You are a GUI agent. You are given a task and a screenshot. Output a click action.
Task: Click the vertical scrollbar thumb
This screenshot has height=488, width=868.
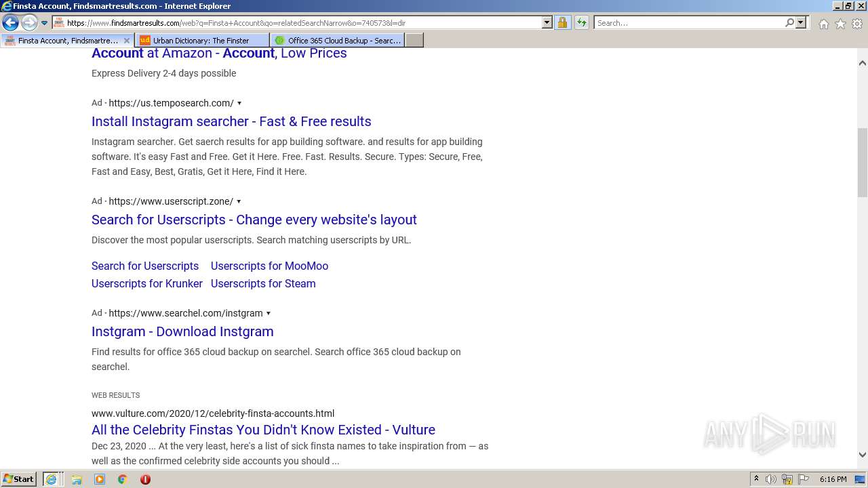click(x=862, y=163)
